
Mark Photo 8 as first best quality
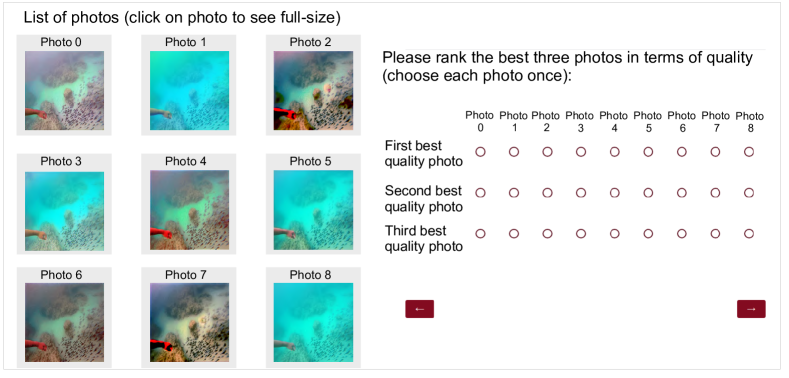pyautogui.click(x=749, y=152)
